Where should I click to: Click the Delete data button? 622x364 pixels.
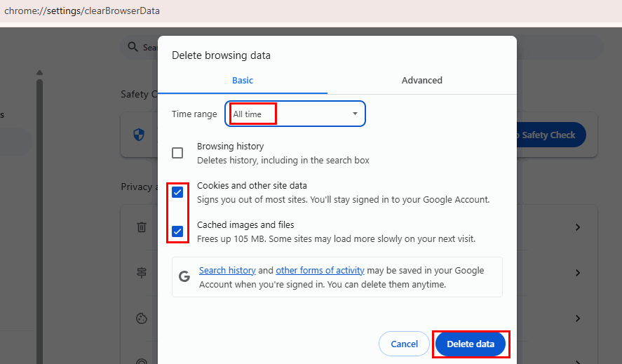tap(471, 344)
